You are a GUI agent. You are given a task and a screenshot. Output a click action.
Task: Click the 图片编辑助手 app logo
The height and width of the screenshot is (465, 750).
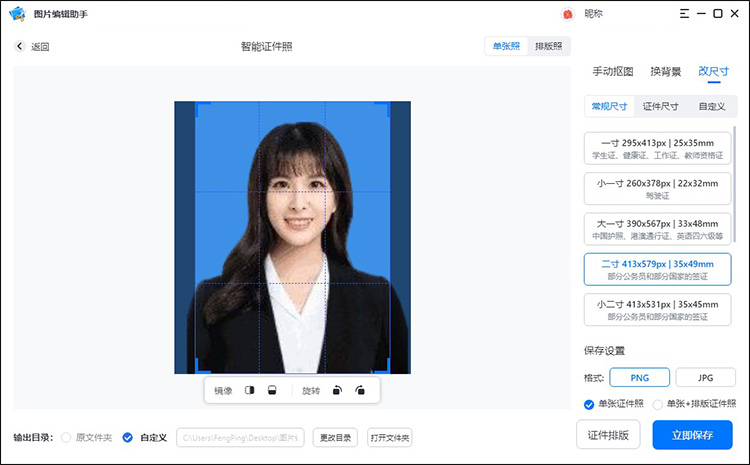17,14
